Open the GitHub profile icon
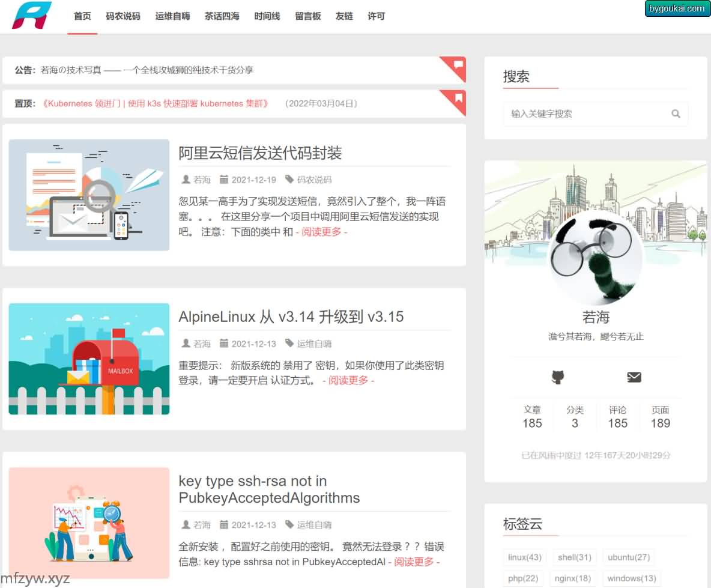711x588 pixels. 558,377
